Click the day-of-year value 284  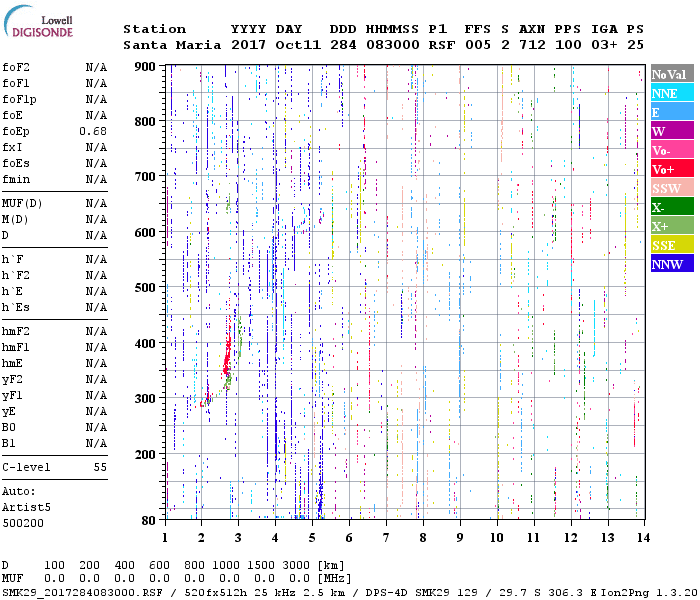coord(343,45)
